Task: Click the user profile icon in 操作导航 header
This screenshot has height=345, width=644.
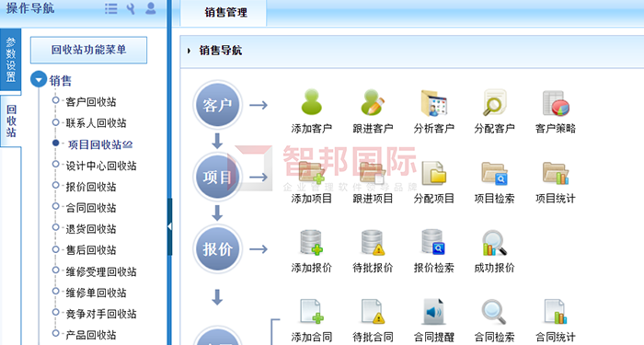Action: 151,8
